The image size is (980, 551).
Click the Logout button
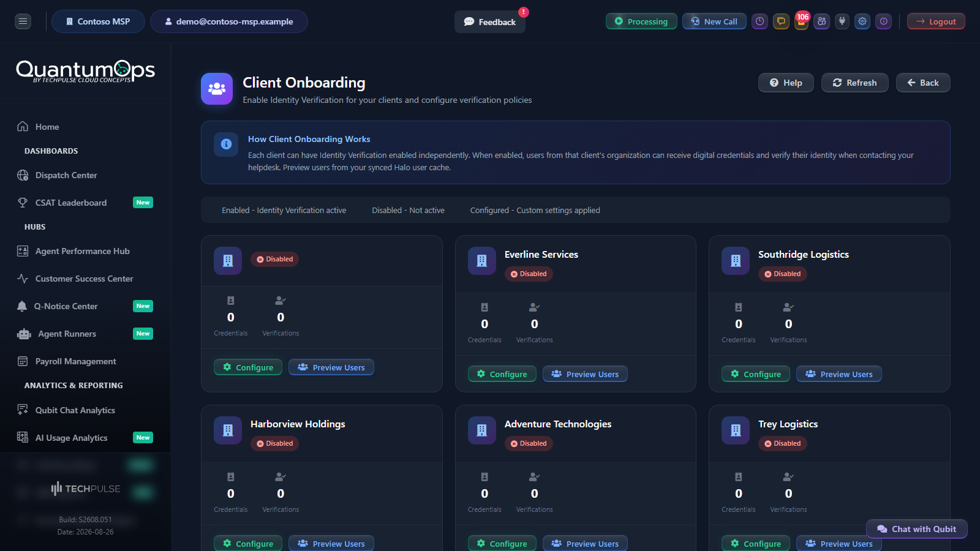pos(936,21)
